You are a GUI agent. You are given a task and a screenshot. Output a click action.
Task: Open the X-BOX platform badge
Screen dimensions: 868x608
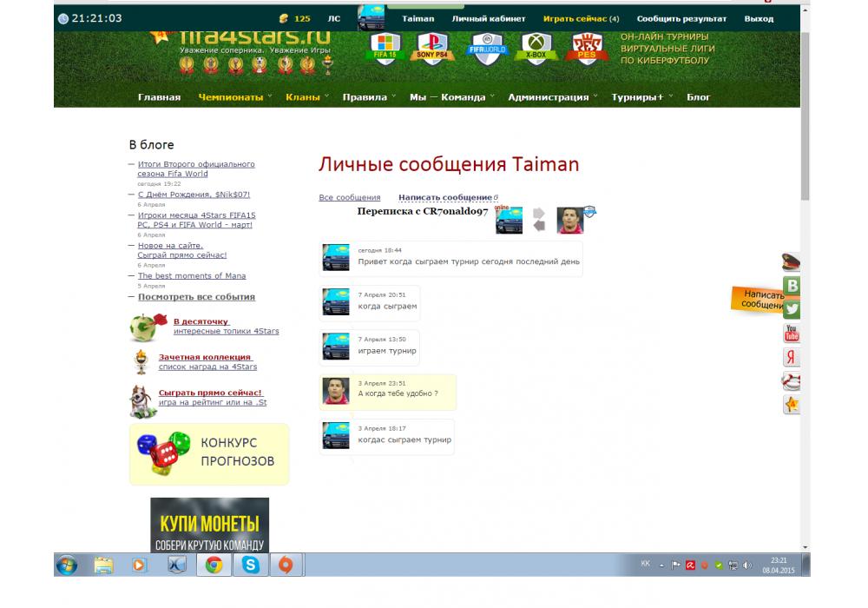(536, 49)
